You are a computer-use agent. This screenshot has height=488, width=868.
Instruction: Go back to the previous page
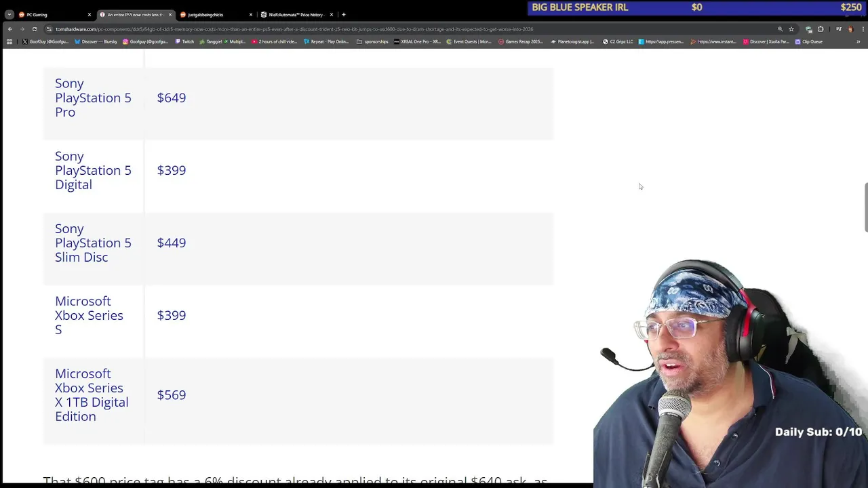click(10, 29)
